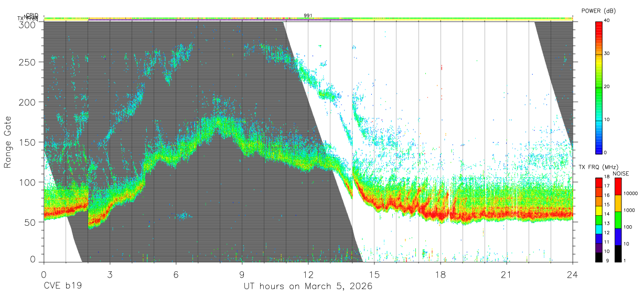Click the UT hours on March 5, 2026 title

[308, 287]
